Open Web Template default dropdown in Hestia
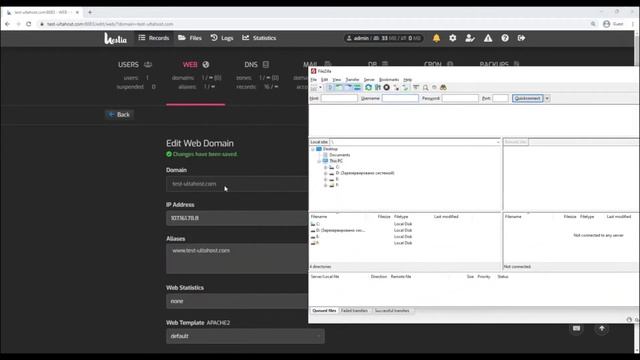 pyautogui.click(x=245, y=336)
